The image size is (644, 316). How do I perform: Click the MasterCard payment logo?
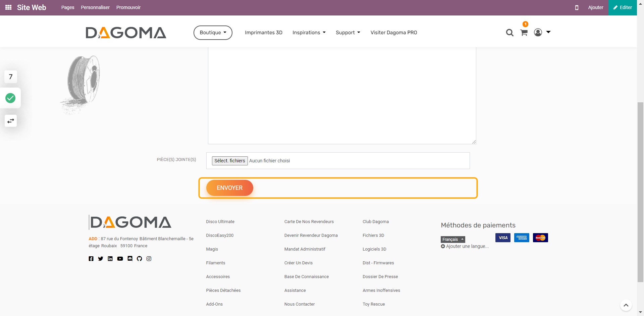click(540, 238)
